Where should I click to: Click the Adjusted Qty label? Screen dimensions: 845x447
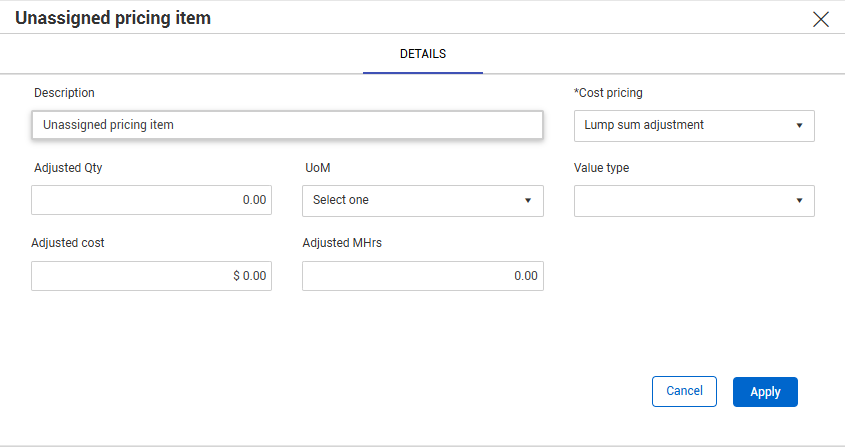(x=68, y=168)
